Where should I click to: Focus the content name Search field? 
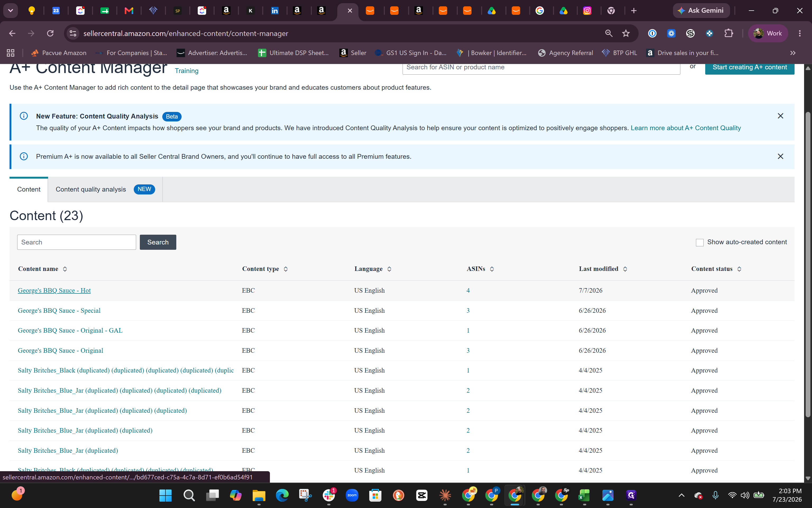tap(76, 242)
